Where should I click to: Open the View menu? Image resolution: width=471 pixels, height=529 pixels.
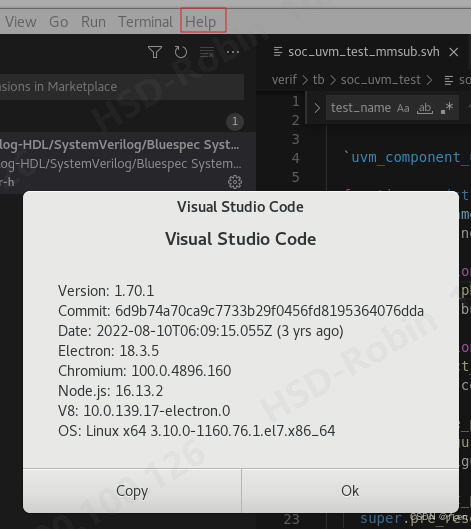[21, 22]
